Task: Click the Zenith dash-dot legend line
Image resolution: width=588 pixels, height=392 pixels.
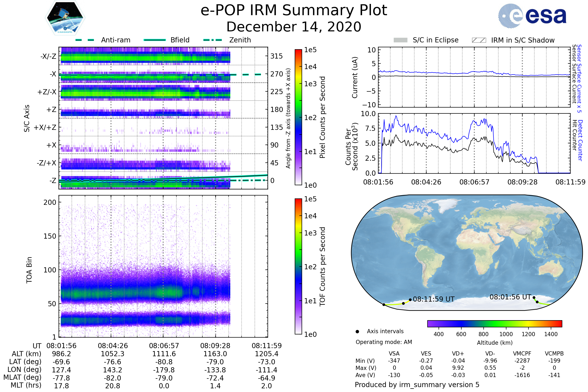Action: 213,40
